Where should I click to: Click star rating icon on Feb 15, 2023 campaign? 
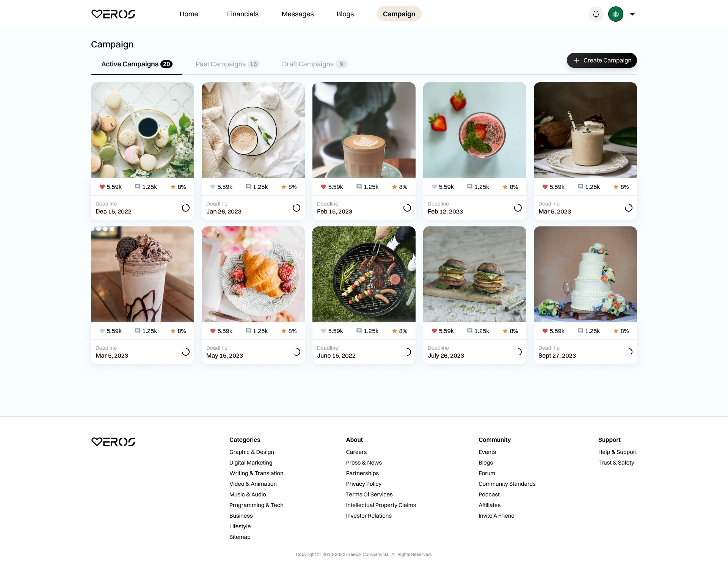394,187
